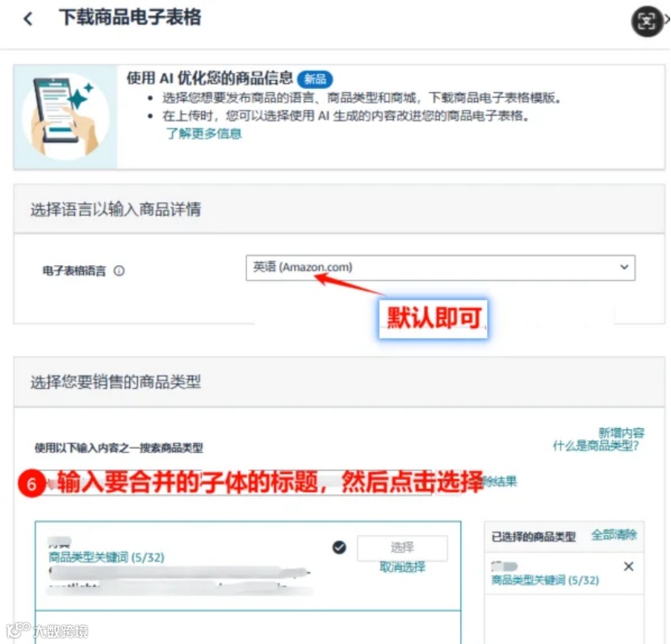Expand dropdown chevron of spreadsheet language
The width and height of the screenshot is (671, 644).
(x=624, y=267)
